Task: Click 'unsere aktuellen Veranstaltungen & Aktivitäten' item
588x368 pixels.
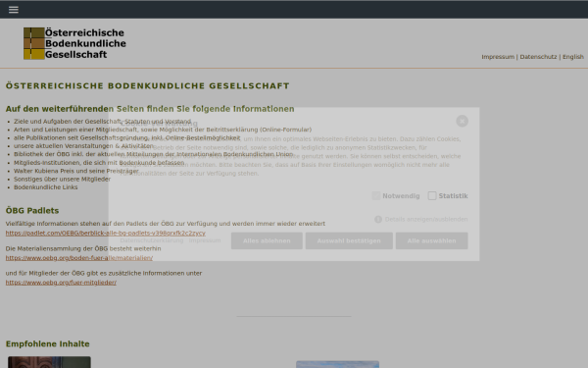Action: click(83, 145)
